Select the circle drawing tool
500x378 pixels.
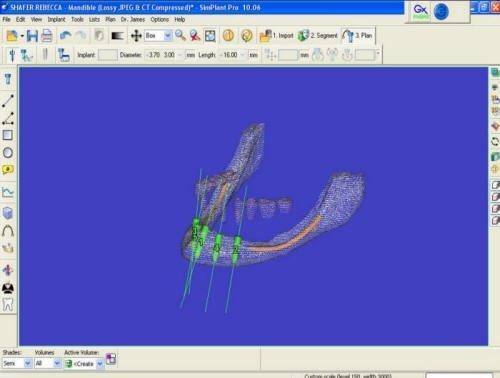8,153
